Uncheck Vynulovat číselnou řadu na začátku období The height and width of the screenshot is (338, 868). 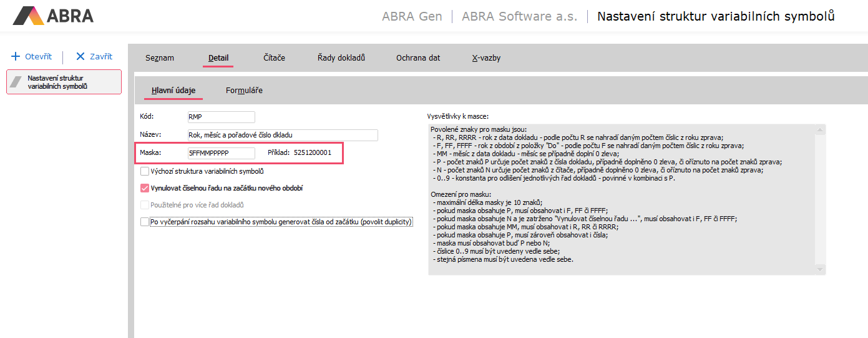(145, 188)
